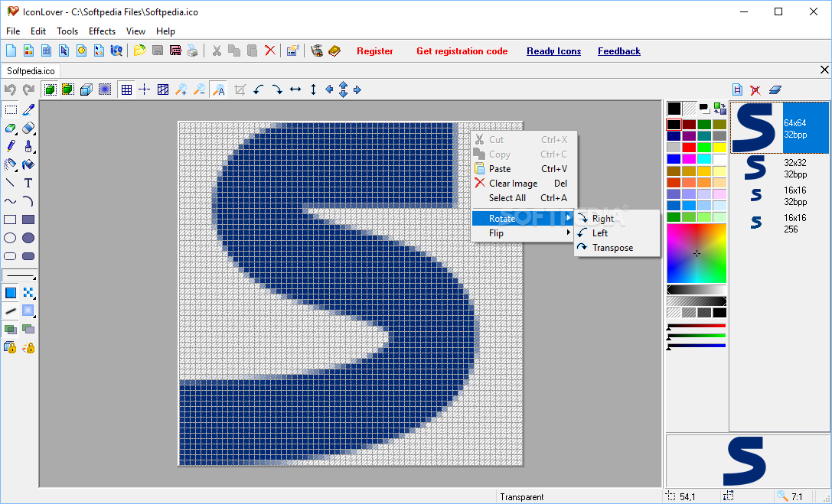The image size is (832, 504).
Task: Select Transpose in the Rotate submenu
Action: (x=617, y=248)
